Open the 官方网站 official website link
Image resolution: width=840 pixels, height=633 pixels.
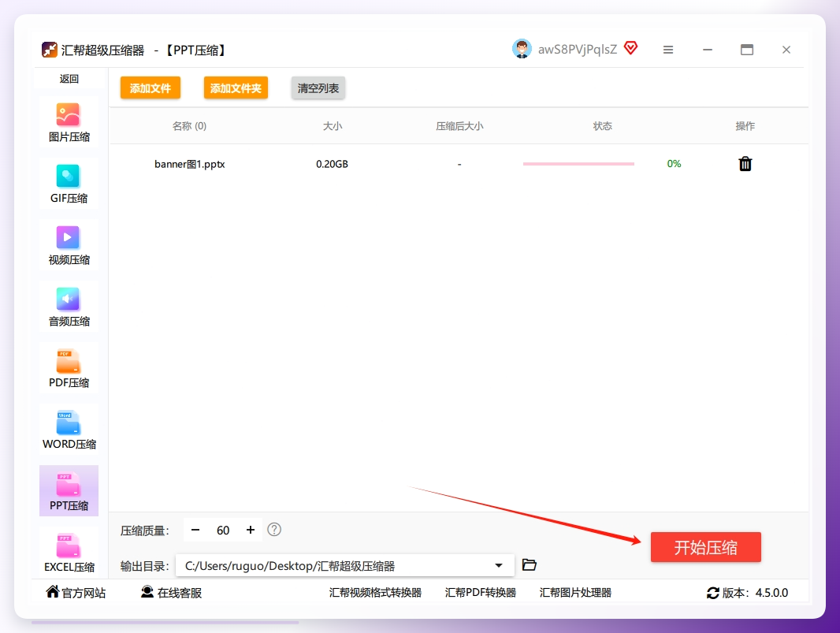[x=76, y=593]
